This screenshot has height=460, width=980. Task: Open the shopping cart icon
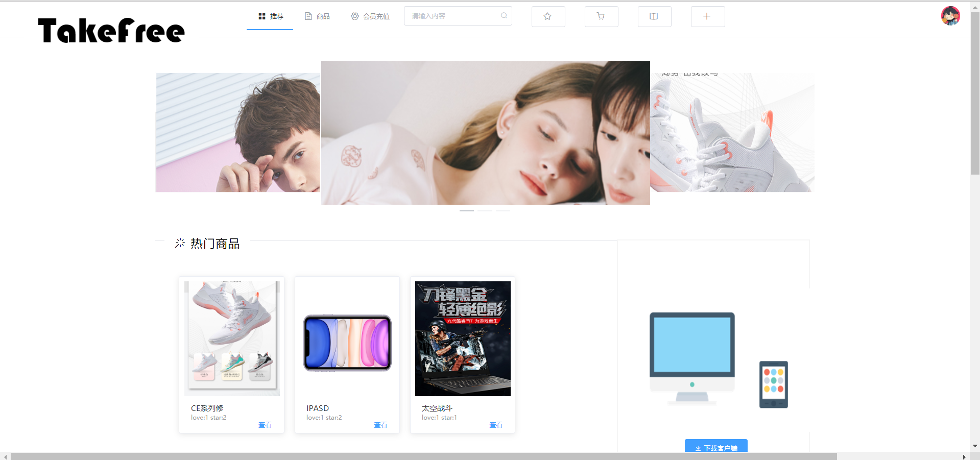[601, 16]
